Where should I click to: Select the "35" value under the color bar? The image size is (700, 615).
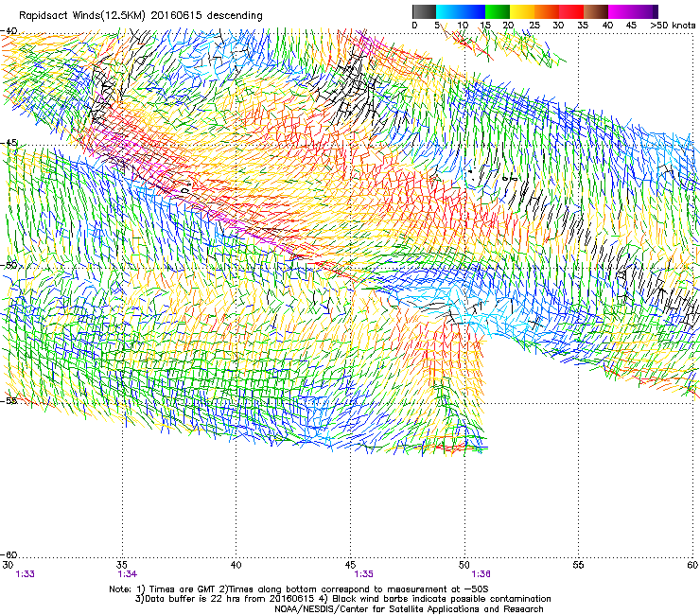583,26
